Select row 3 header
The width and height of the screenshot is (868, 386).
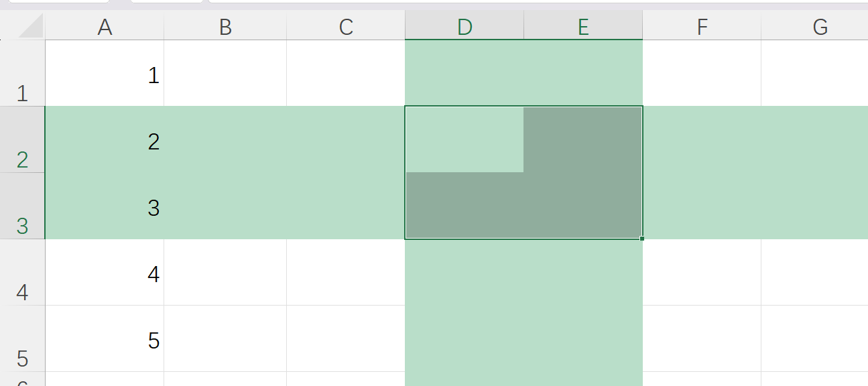click(x=22, y=206)
